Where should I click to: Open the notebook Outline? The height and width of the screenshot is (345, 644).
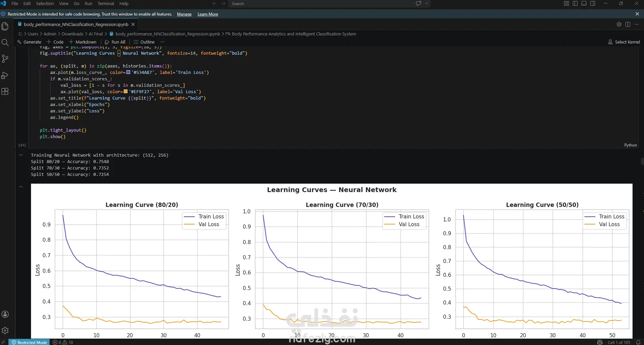tap(144, 42)
